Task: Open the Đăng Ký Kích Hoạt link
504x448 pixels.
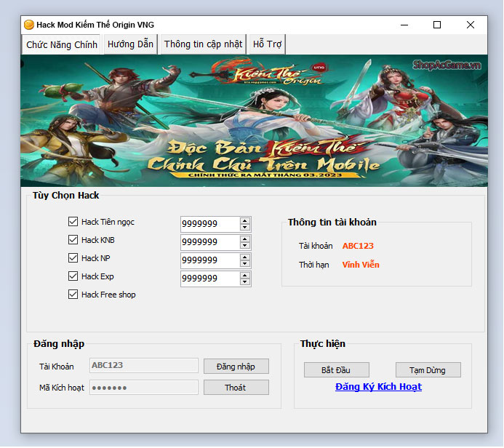Action: pyautogui.click(x=378, y=387)
